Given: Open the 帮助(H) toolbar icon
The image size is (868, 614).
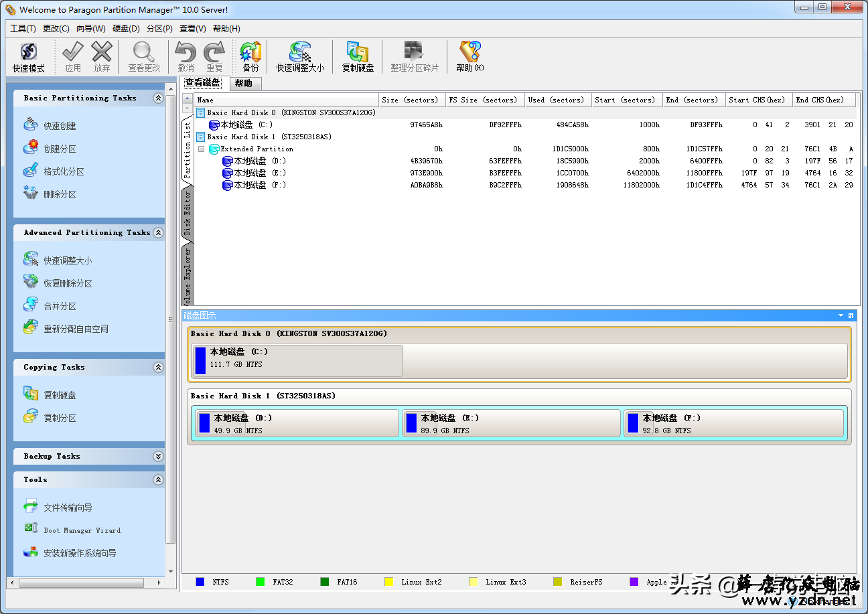Looking at the screenshot, I should coord(470,52).
